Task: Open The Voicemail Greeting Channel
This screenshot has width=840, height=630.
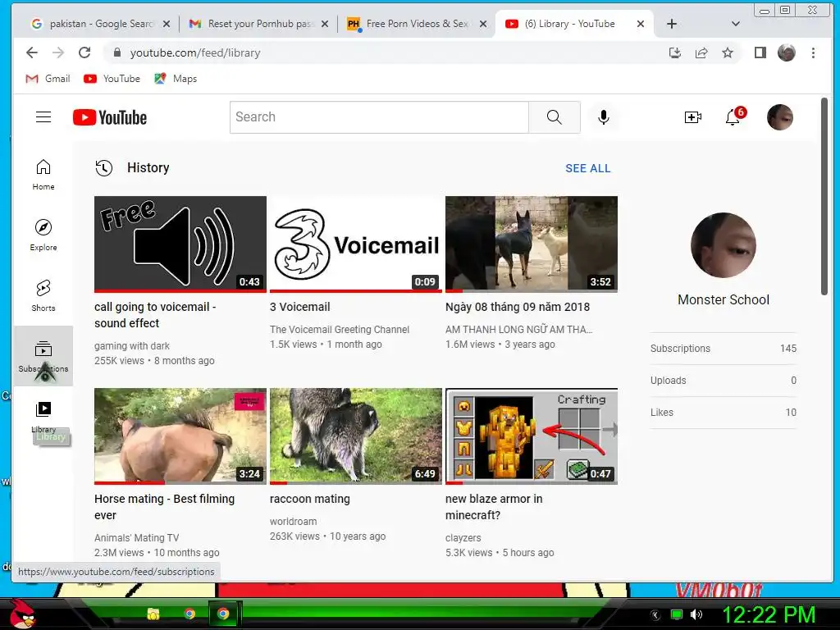Action: (x=340, y=330)
